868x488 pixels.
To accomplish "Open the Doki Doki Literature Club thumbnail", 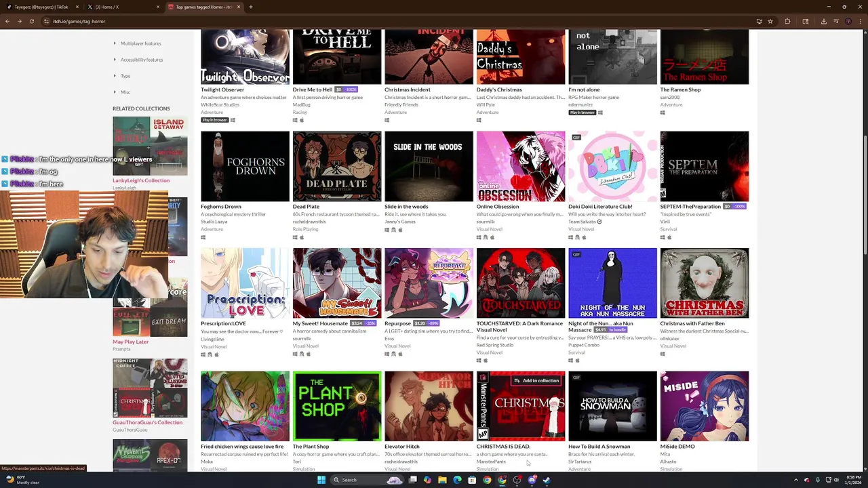I will [x=612, y=167].
